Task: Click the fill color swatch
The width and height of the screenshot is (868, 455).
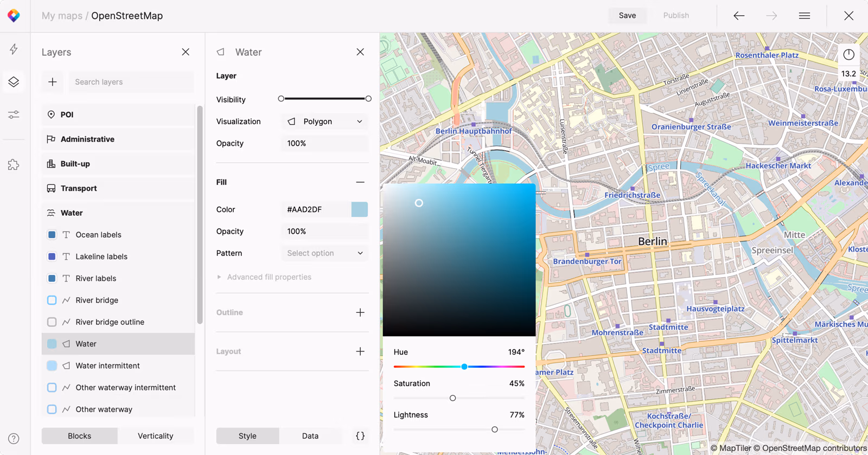Action: tap(359, 209)
